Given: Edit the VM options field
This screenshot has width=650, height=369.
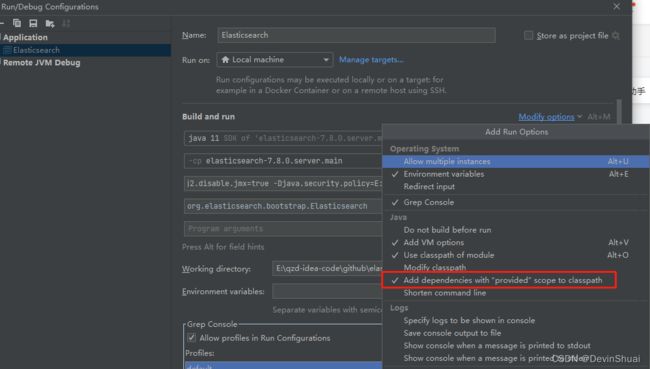Looking at the screenshot, I should (x=283, y=183).
